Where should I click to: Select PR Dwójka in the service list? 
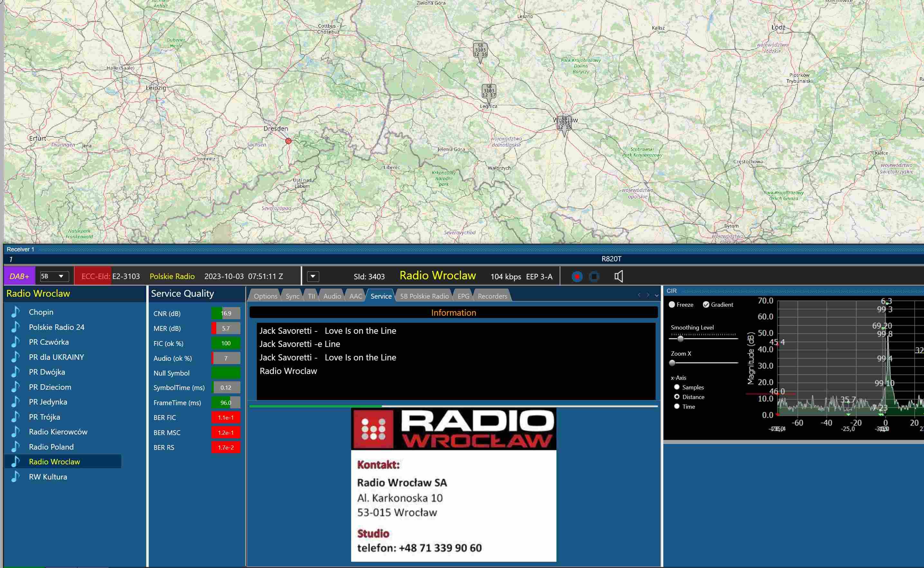tap(47, 372)
